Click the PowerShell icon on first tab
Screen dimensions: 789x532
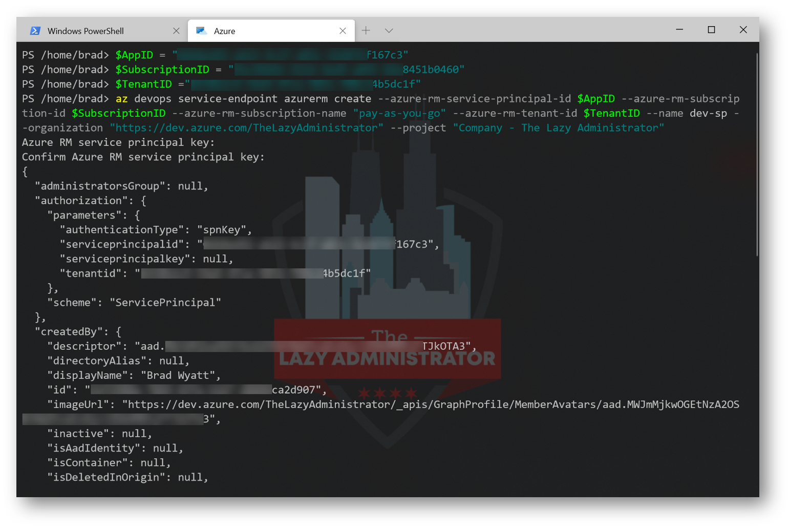click(35, 31)
